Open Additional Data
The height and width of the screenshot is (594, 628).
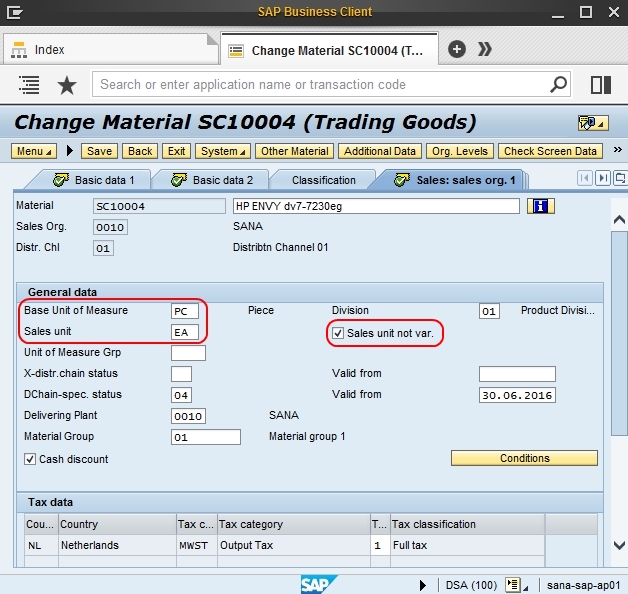pos(380,151)
